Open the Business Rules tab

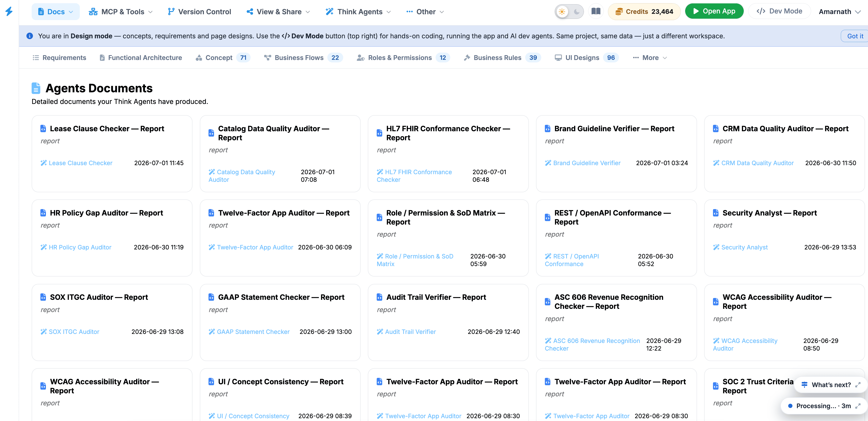tap(502, 58)
